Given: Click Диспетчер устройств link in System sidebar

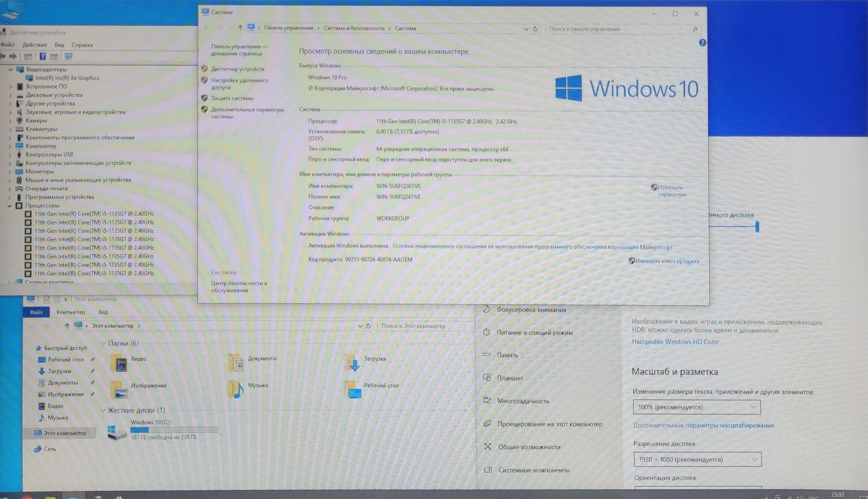Looking at the screenshot, I should click(237, 69).
